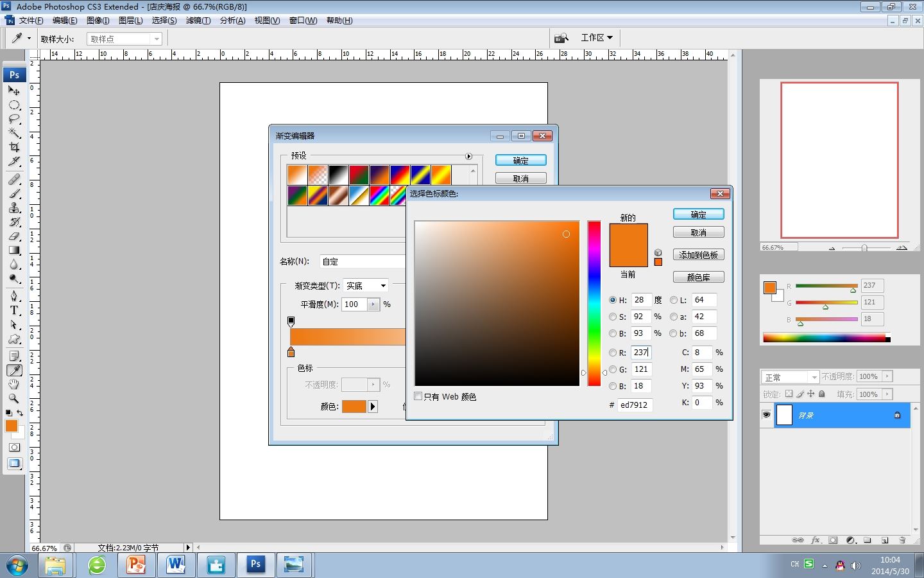Select the Elliptical Marquee tool
This screenshot has height=578, width=924.
coord(14,105)
